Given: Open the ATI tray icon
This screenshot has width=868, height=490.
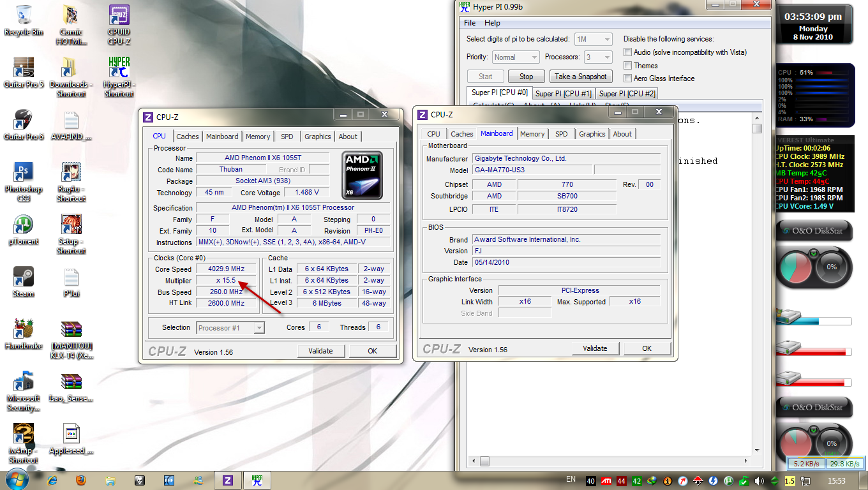Looking at the screenshot, I should (606, 480).
